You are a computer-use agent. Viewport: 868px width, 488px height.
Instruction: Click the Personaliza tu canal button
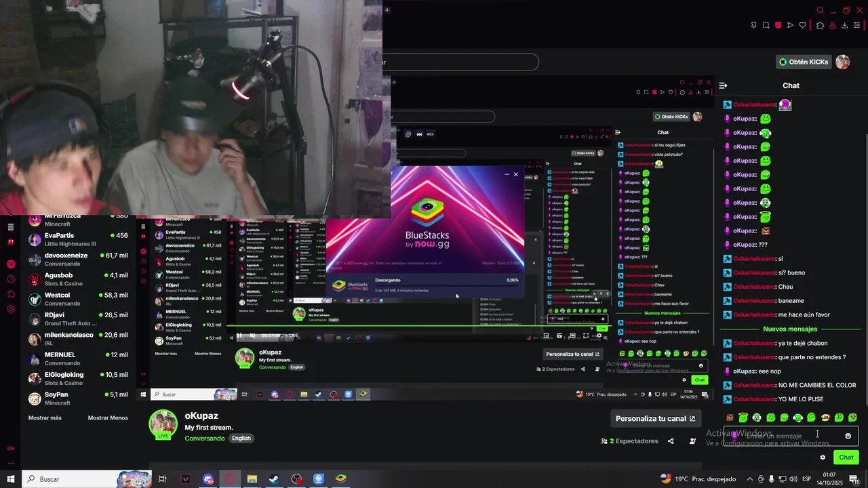click(x=655, y=418)
